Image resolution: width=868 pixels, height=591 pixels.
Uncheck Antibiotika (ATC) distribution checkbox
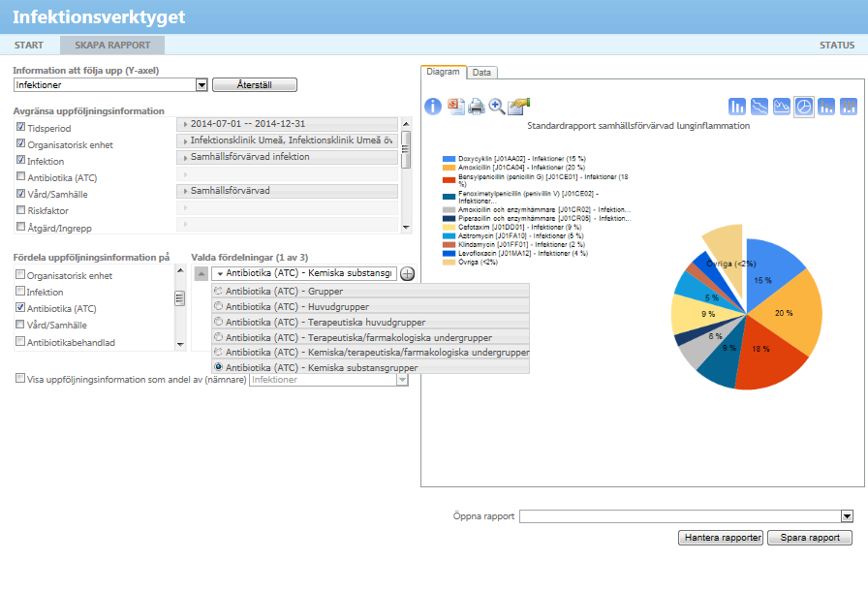pyautogui.click(x=20, y=308)
